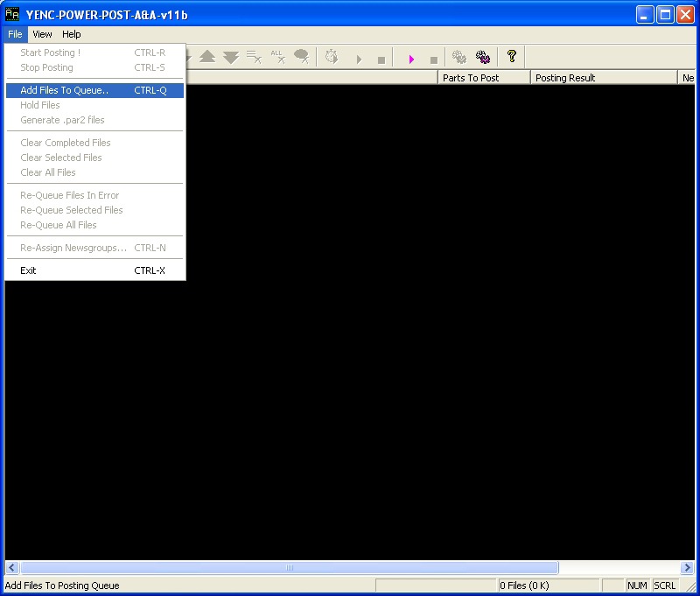Choose Re-Assign Newsgroups... menu entry
Image resolution: width=700 pixels, height=596 pixels.
coord(95,248)
